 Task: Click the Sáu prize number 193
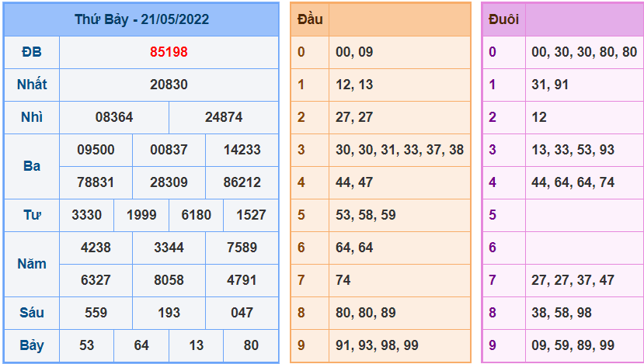click(x=169, y=313)
